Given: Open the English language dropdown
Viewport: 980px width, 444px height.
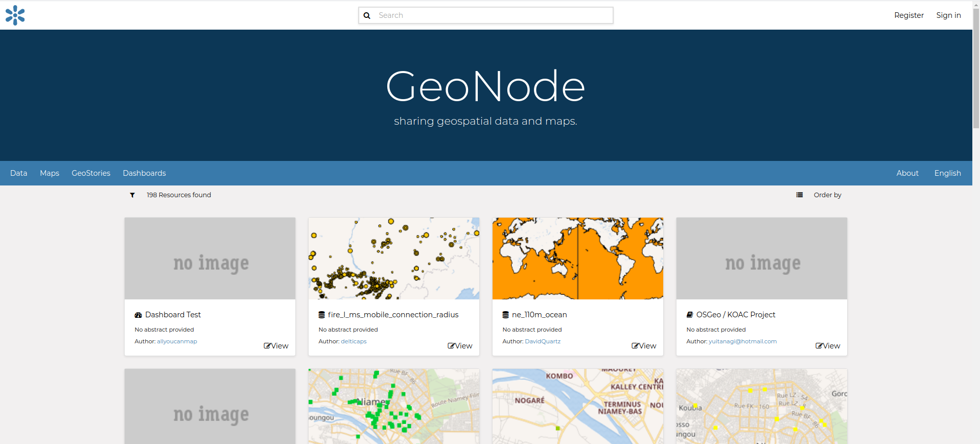Looking at the screenshot, I should (x=947, y=173).
